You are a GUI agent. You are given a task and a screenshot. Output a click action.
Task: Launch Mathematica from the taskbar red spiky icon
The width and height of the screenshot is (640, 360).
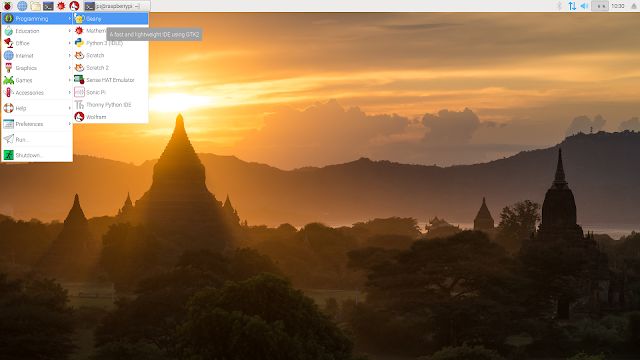61,6
